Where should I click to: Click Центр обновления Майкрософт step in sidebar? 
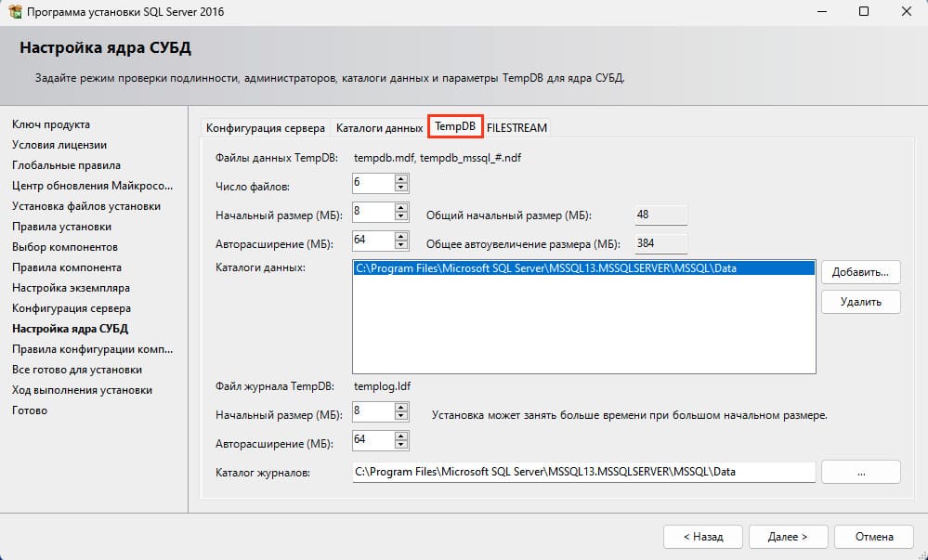pos(92,186)
